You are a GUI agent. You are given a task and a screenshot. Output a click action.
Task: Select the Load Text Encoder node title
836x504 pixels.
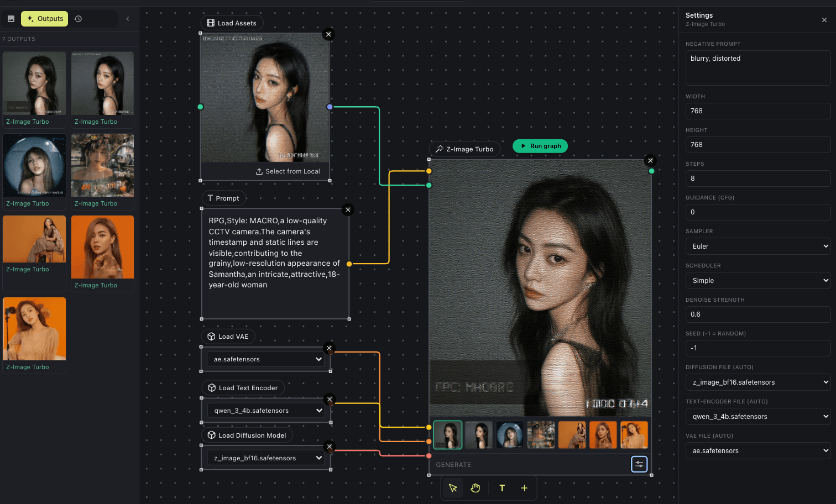coord(243,388)
